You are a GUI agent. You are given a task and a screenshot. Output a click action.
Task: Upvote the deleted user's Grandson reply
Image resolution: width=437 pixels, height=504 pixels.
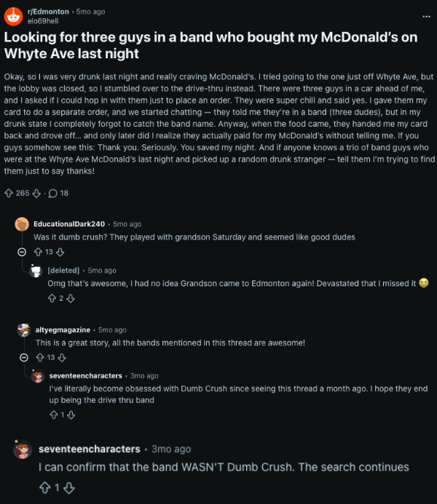52,299
